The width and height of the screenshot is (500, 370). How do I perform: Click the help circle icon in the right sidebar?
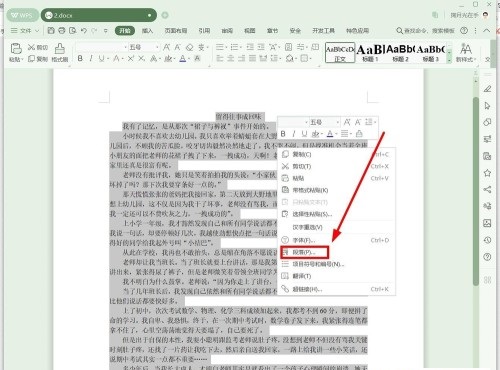tap(487, 257)
